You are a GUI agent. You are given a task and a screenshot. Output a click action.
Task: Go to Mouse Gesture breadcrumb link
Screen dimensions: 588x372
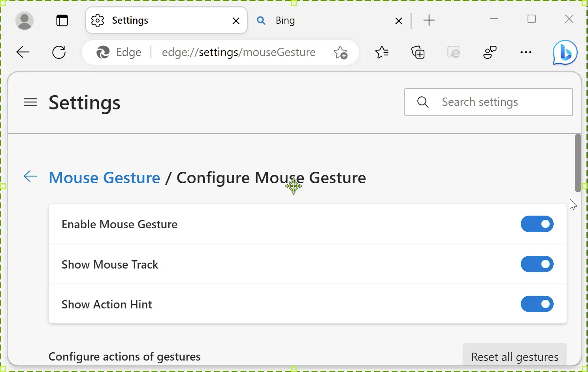tap(104, 178)
